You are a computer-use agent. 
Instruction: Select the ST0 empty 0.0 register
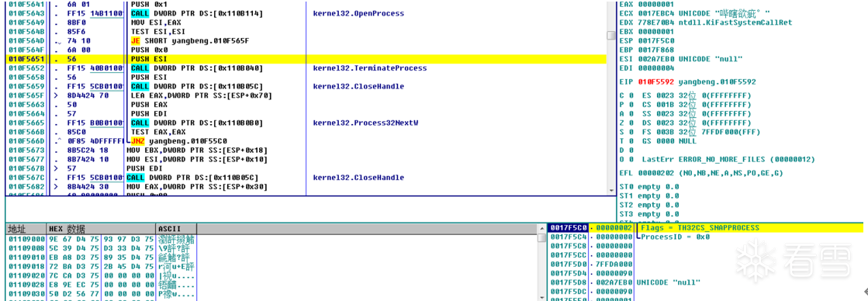click(649, 186)
